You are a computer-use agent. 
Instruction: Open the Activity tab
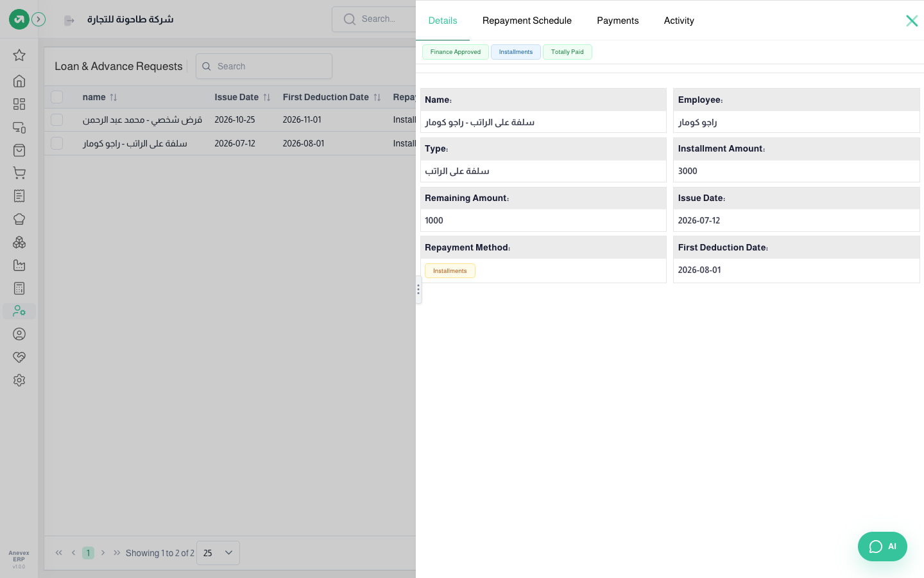679,21
